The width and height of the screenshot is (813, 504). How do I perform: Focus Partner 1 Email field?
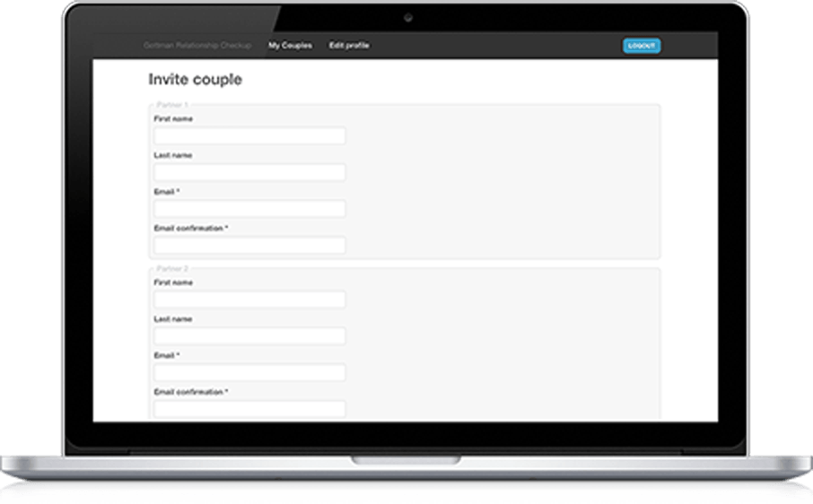coord(249,208)
